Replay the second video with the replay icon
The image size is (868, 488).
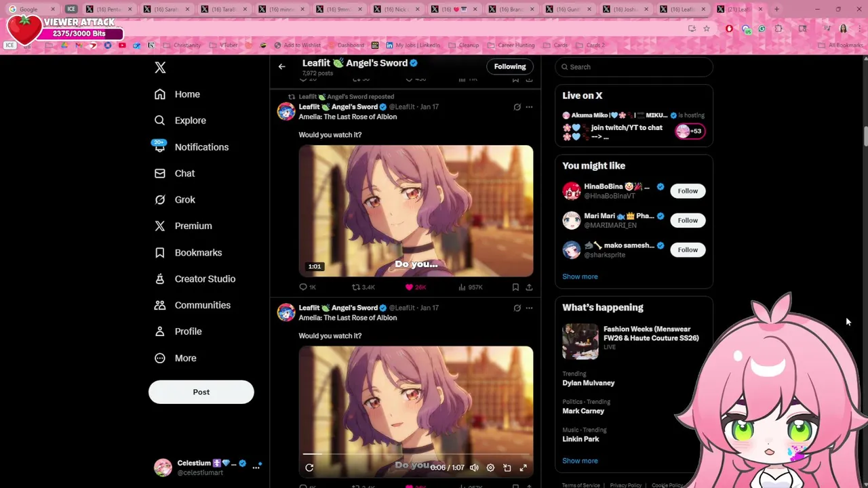pyautogui.click(x=309, y=468)
